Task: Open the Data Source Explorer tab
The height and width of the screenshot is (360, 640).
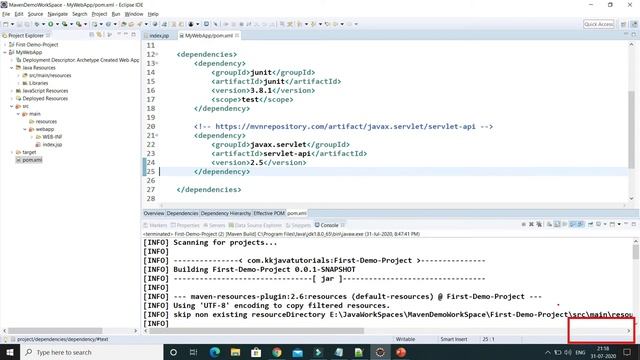Action: [x=256, y=225]
